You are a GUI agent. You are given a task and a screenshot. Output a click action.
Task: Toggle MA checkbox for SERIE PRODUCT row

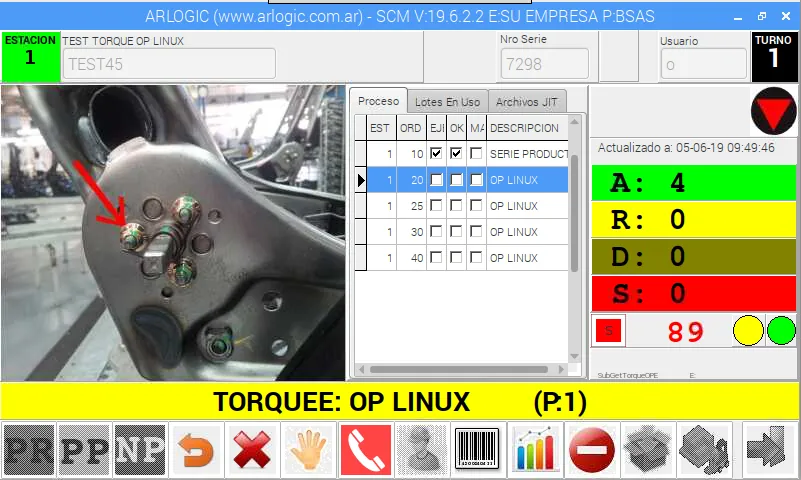point(476,153)
